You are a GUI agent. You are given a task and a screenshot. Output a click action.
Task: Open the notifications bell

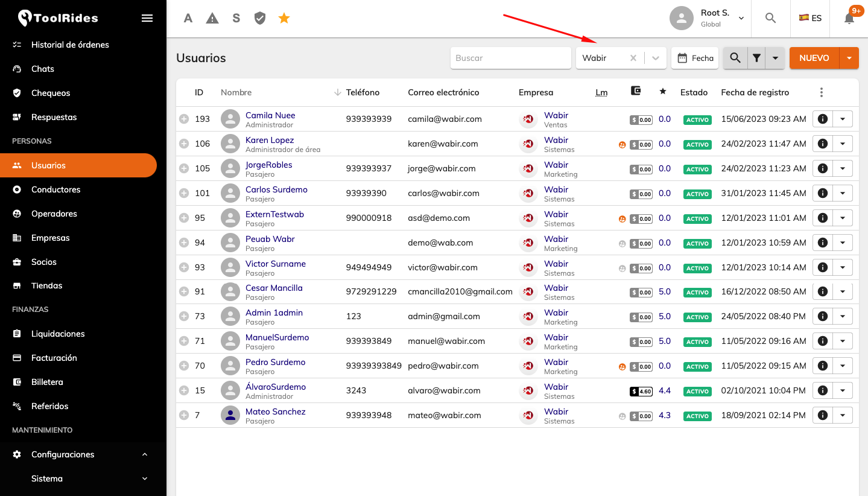tap(849, 18)
